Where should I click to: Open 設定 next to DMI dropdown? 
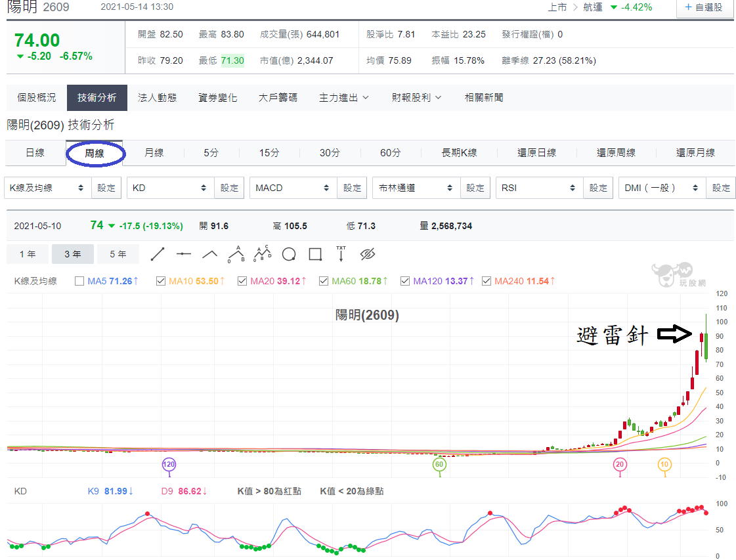721,188
